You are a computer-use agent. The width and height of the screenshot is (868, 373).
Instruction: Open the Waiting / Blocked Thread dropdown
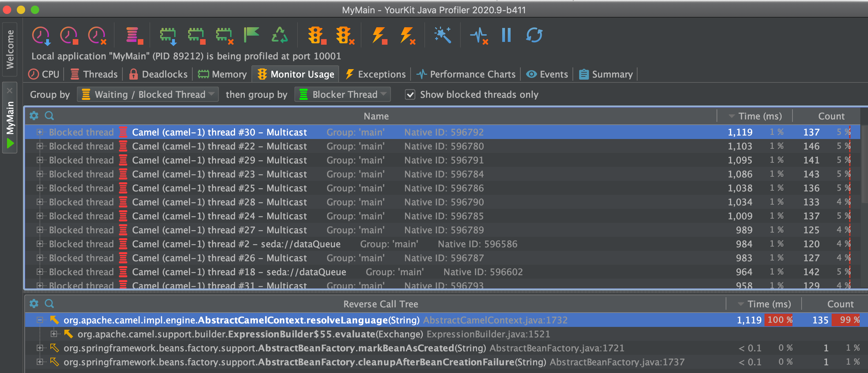(x=148, y=95)
